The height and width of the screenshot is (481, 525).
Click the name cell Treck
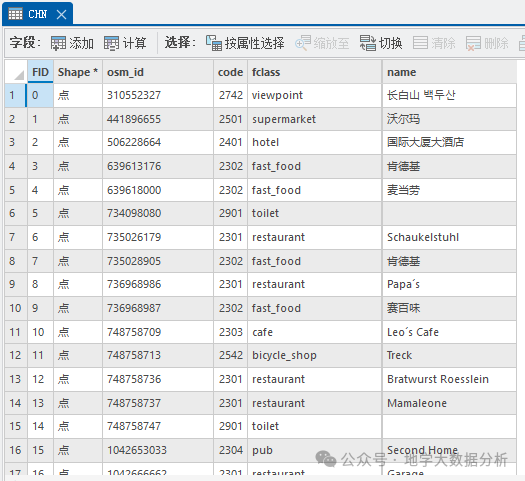pos(449,355)
